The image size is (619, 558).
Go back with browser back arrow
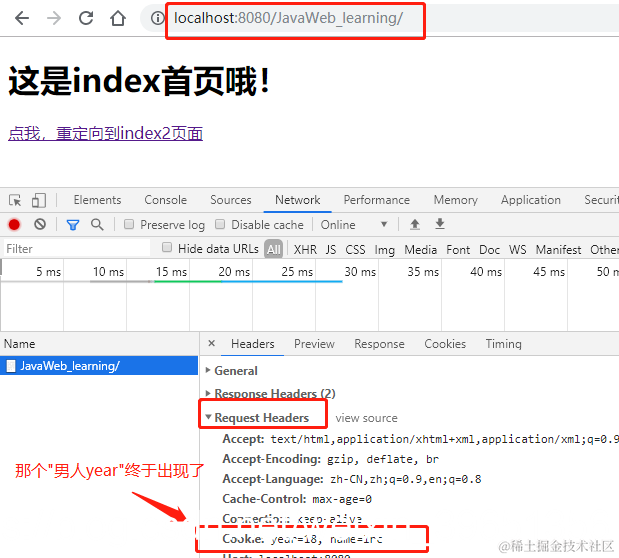click(x=22, y=18)
